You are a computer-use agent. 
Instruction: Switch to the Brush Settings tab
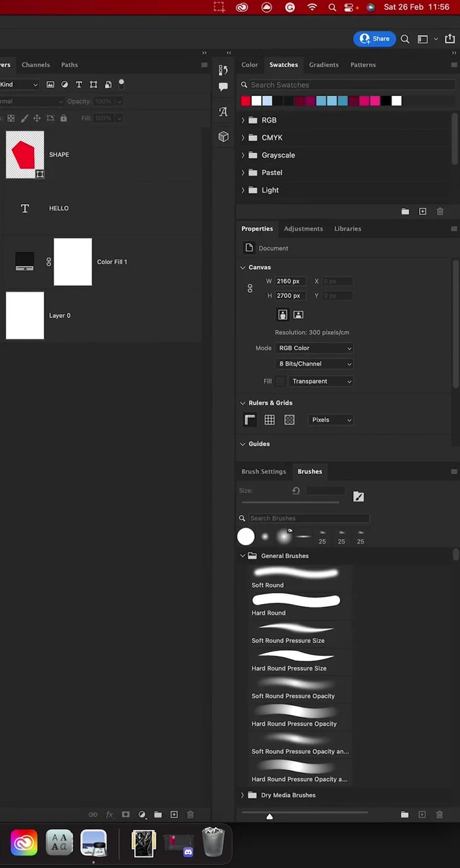(264, 471)
